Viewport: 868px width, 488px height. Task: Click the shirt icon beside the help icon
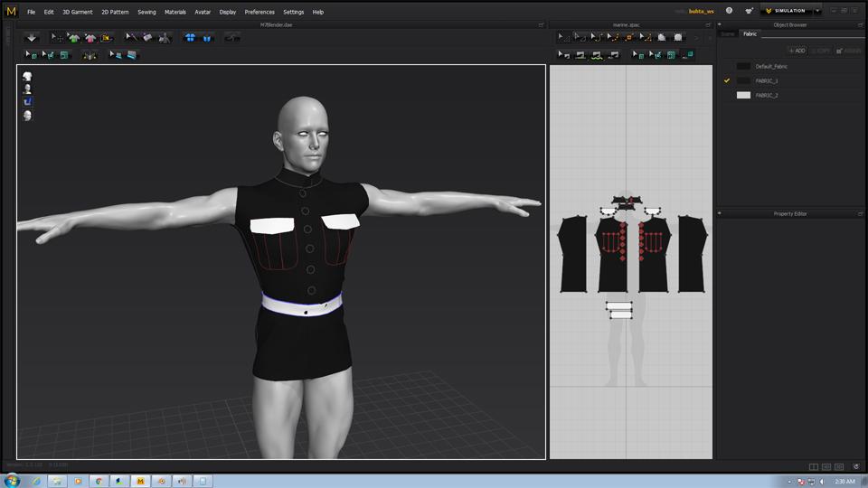tap(749, 11)
